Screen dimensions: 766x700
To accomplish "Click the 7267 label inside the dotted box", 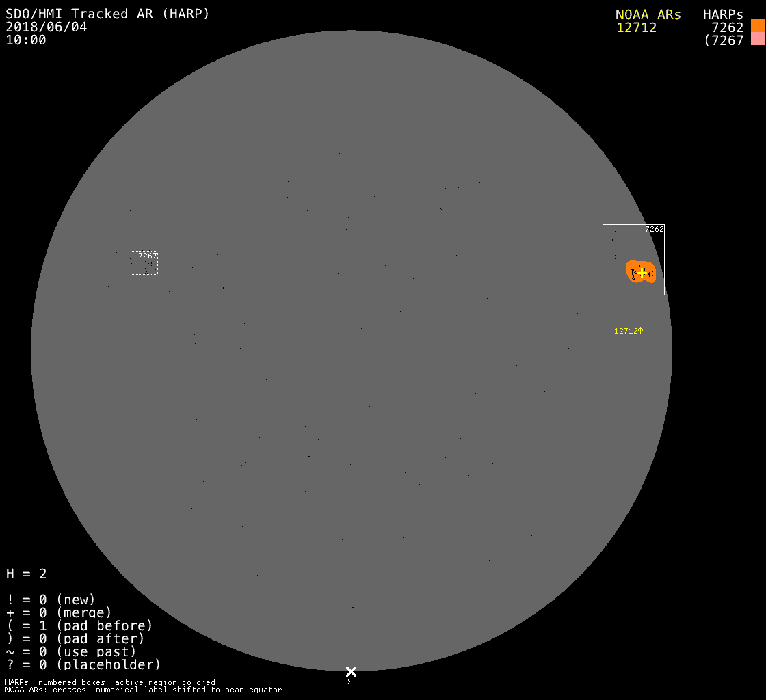I will (147, 256).
